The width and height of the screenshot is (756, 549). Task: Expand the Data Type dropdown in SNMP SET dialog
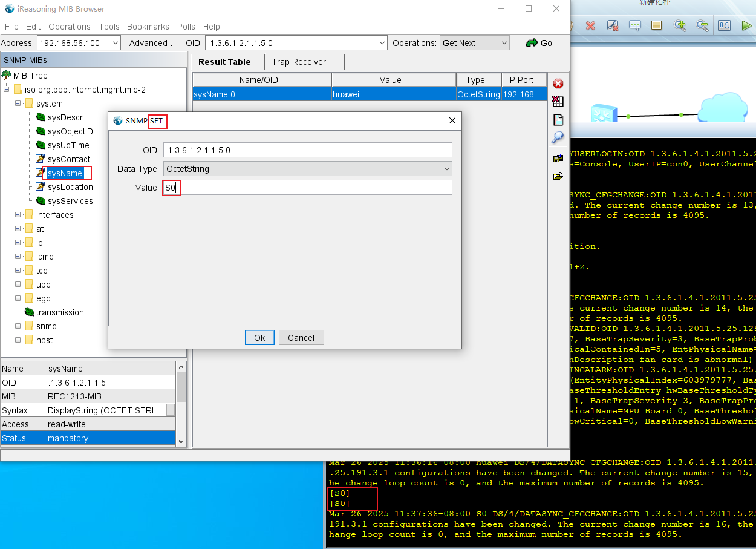(446, 169)
